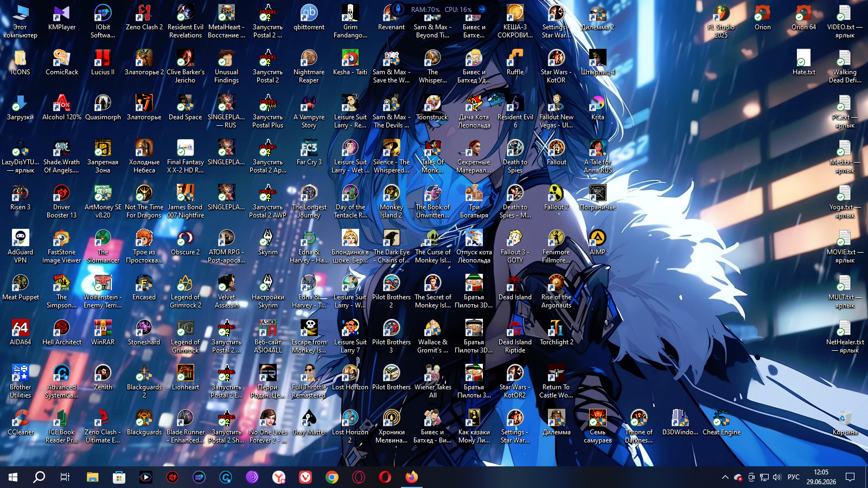Select the Meat Puppet desktop icon

21,287
